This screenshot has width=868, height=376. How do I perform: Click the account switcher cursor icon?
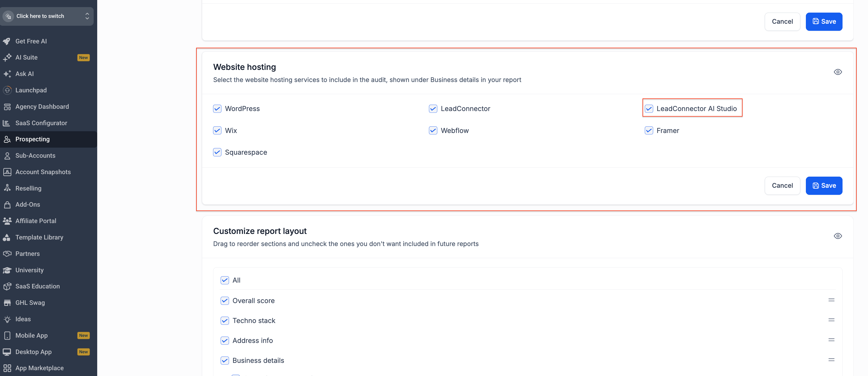pyautogui.click(x=8, y=16)
